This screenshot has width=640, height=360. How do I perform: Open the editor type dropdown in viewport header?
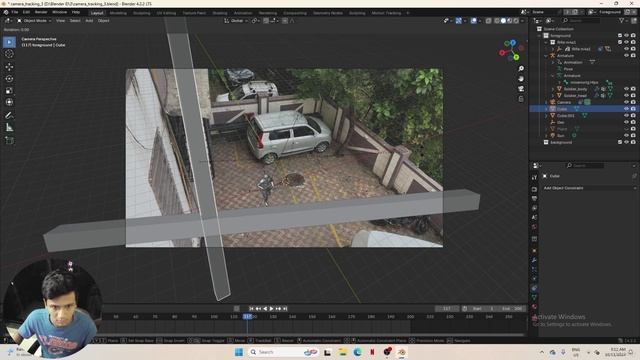[x=8, y=20]
